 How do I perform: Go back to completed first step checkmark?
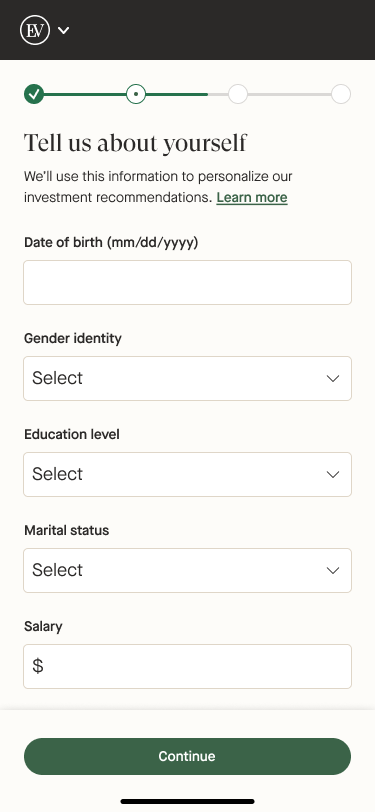[x=34, y=94]
